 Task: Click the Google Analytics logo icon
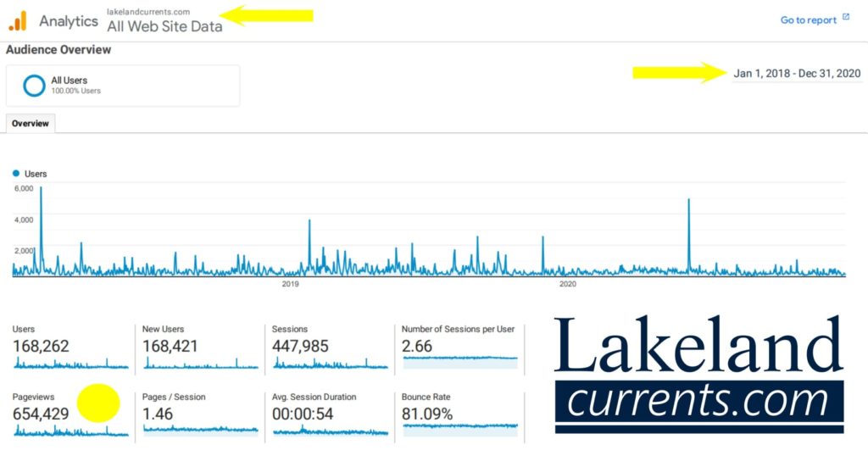pos(18,21)
